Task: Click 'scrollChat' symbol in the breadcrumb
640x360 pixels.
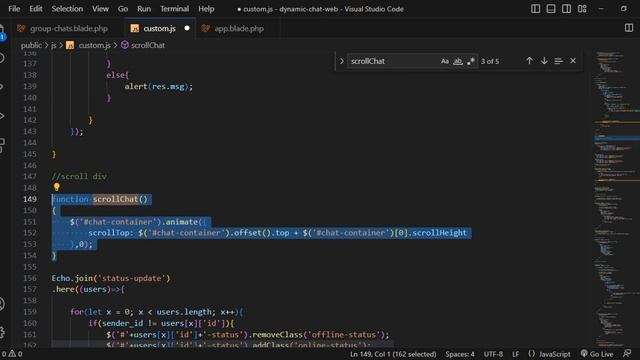Action: (x=148, y=45)
